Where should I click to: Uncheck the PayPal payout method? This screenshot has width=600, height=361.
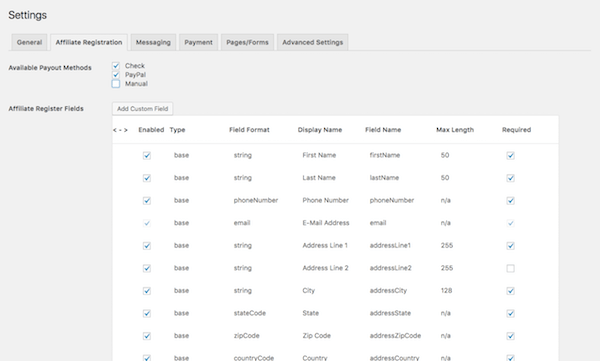[116, 75]
